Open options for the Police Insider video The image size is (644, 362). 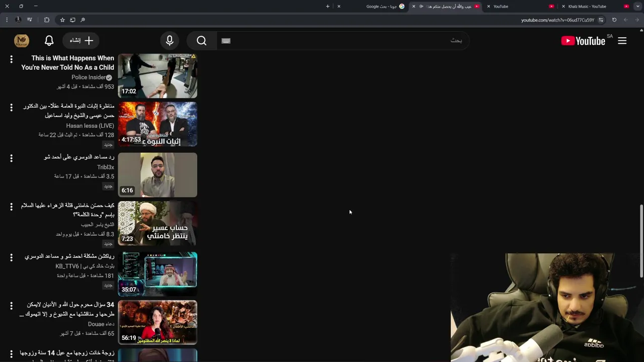(x=11, y=59)
